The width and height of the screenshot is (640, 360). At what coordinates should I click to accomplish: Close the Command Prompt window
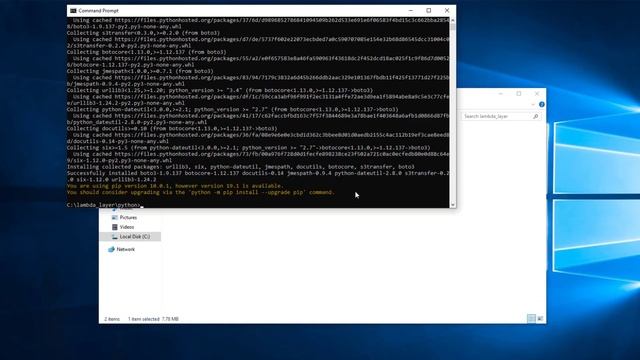point(447,11)
